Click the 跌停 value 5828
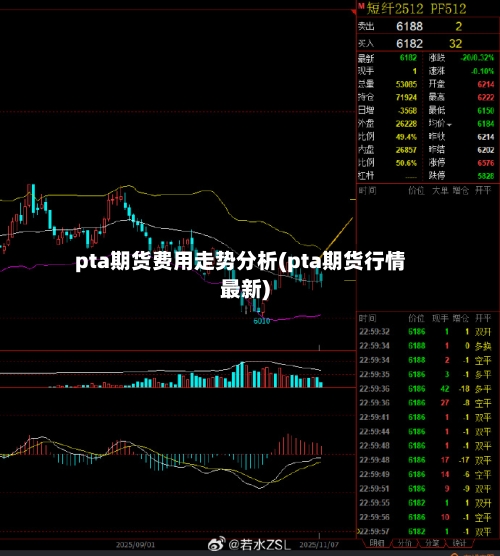The width and height of the screenshot is (500, 556). [x=485, y=176]
